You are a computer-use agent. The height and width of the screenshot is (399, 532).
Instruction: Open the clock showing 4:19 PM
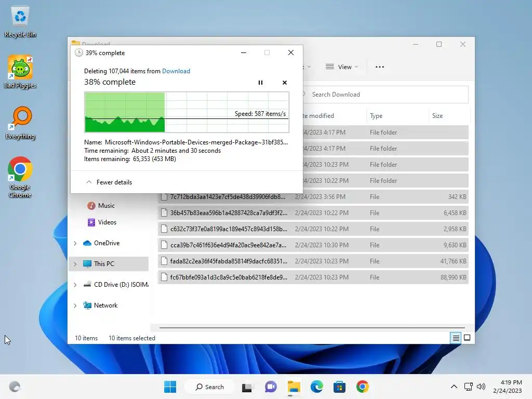pyautogui.click(x=507, y=387)
